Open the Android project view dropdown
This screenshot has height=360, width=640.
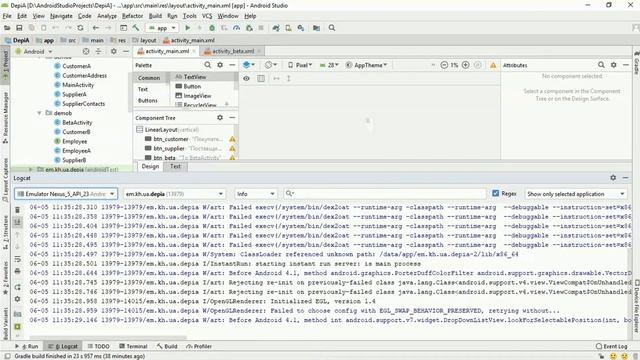34,51
